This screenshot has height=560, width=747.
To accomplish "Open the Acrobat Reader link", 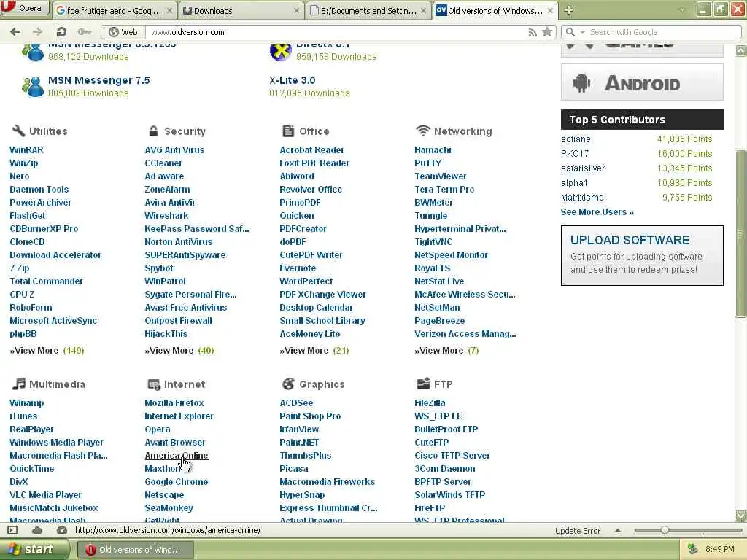I will [311, 149].
